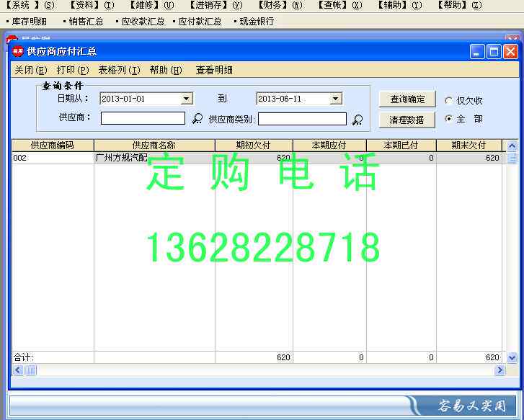Click the 期末欠付 column header
Viewport: 524px width, 420px height.
point(469,146)
